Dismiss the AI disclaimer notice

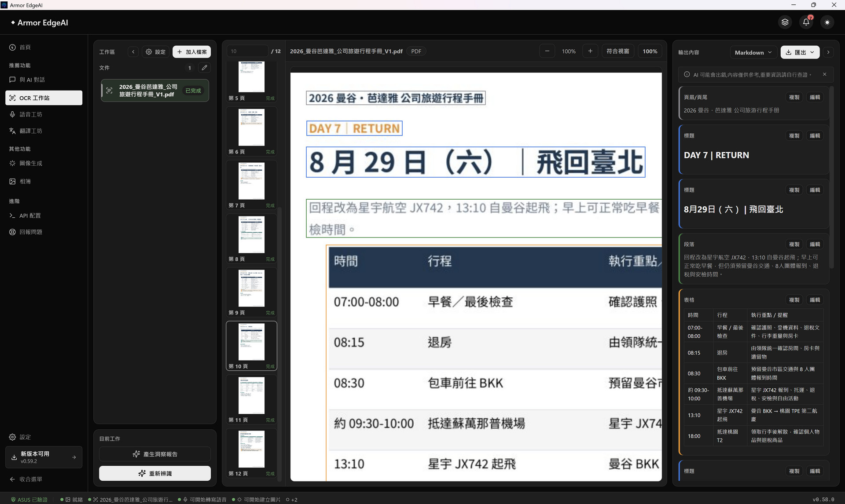tap(825, 75)
